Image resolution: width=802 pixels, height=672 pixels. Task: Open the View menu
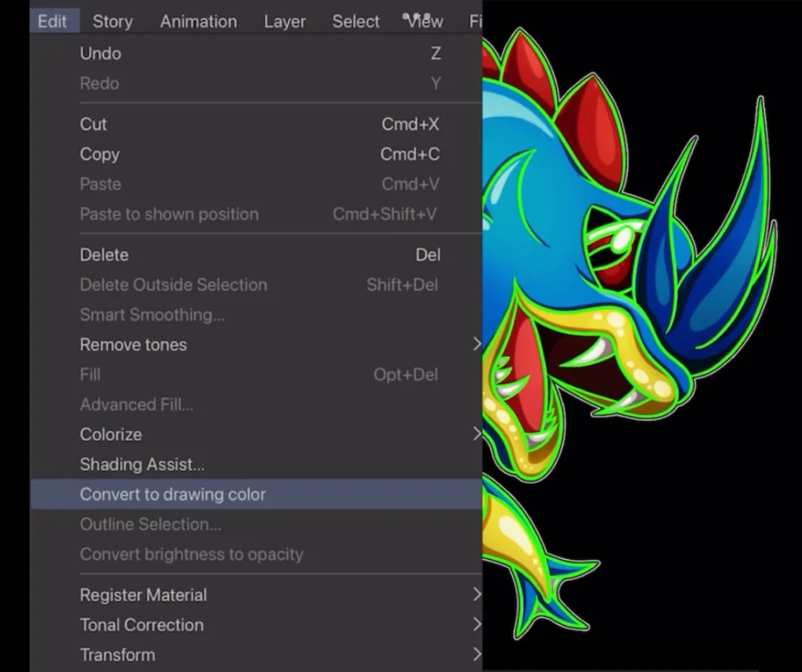tap(425, 21)
